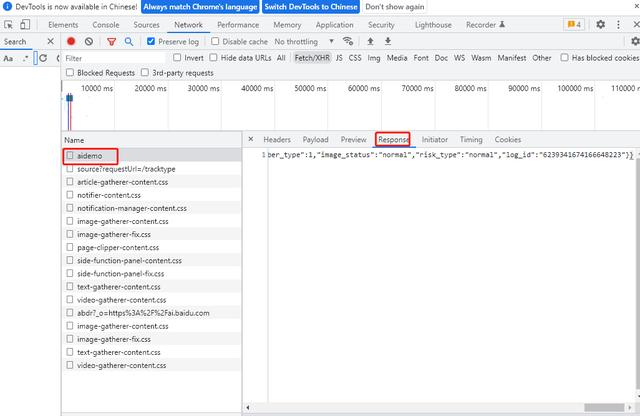Open network search via magnifier icon
This screenshot has width=640, height=416.
(129, 42)
